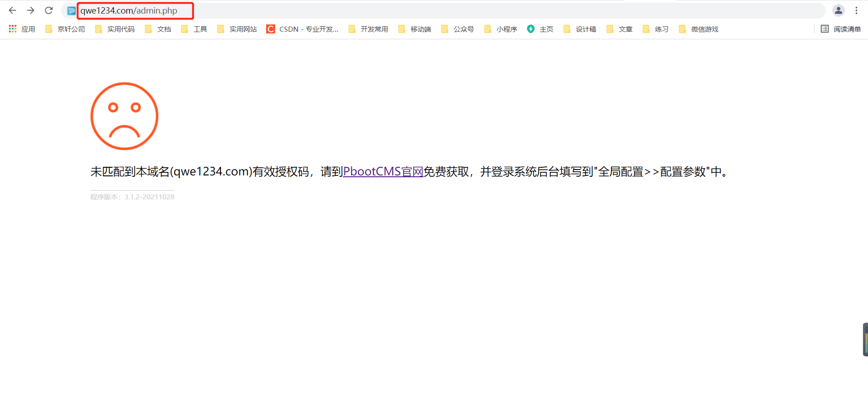
Task: Click the 主页 bookmark with green icon
Action: coord(540,29)
